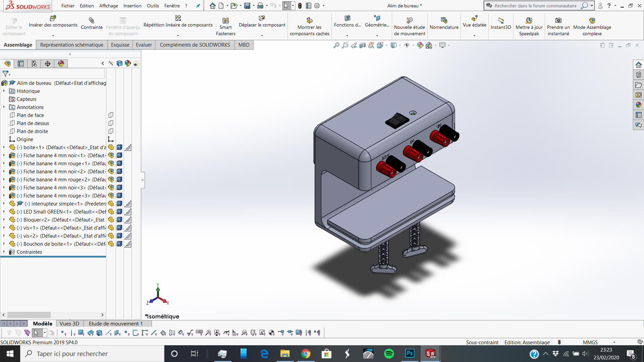The width and height of the screenshot is (644, 362).
Task: Toggle the Instant3D tool
Action: [501, 23]
